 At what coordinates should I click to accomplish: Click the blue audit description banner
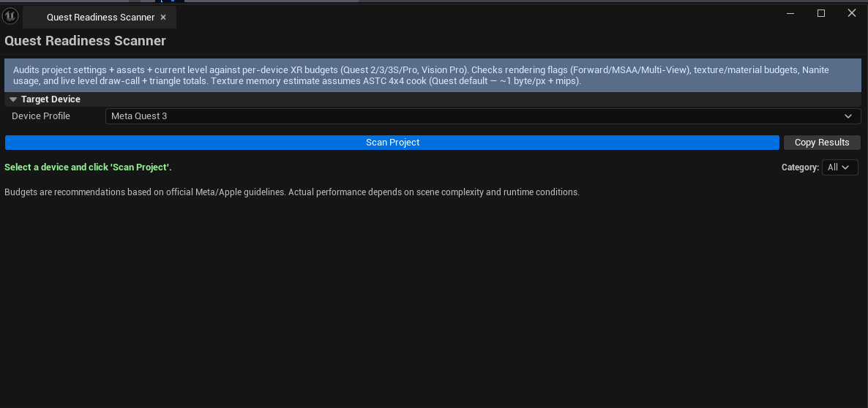pyautogui.click(x=433, y=75)
